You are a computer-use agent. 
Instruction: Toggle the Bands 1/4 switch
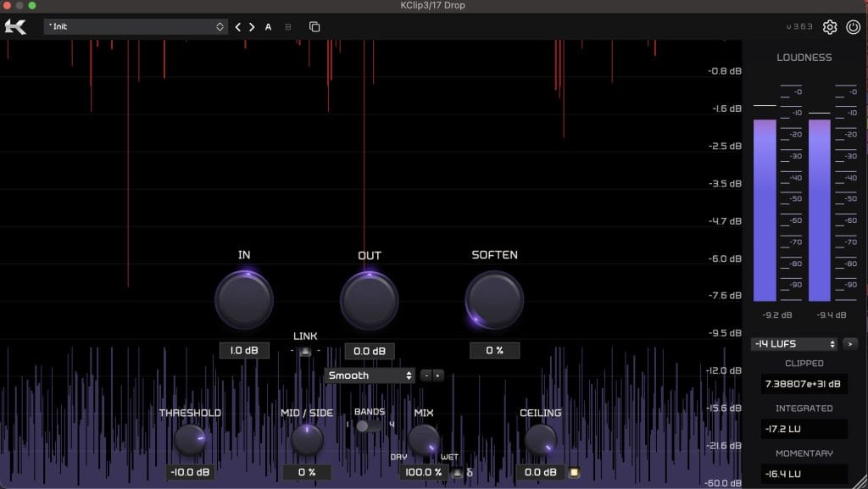pyautogui.click(x=369, y=425)
